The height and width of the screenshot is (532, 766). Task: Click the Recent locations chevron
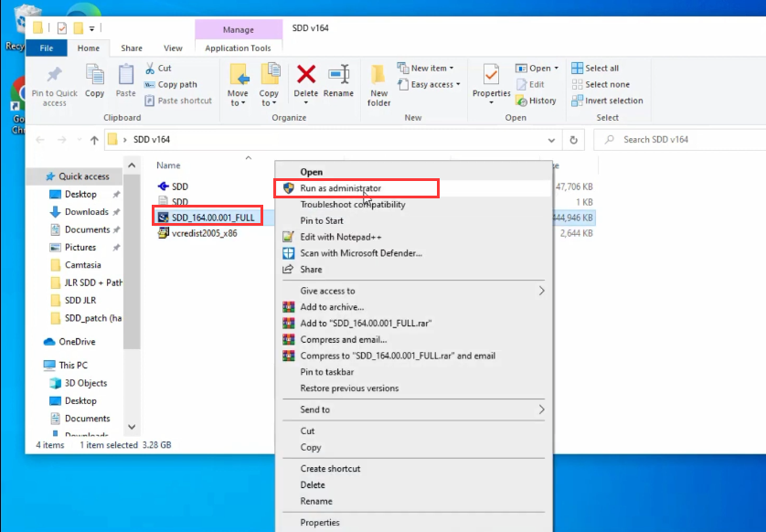pos(79,140)
